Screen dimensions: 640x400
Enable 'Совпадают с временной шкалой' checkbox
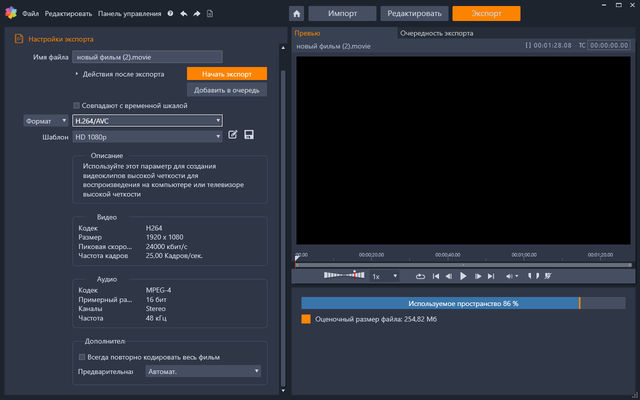[x=77, y=105]
